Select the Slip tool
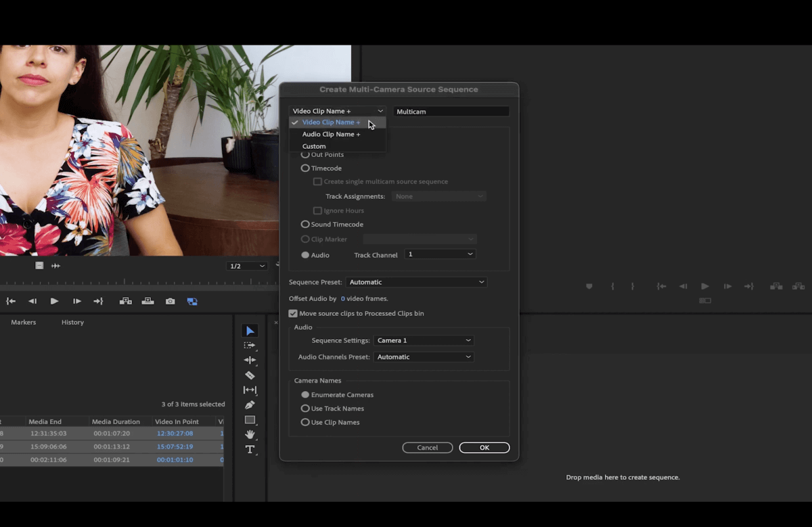 click(x=250, y=390)
